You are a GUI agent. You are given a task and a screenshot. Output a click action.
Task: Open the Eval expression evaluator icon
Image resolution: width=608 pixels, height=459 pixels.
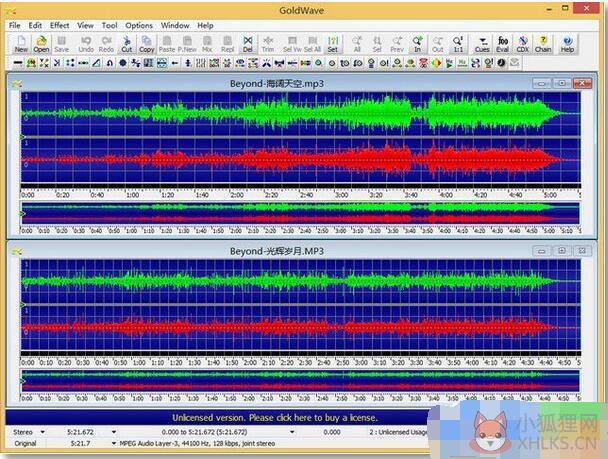pyautogui.click(x=503, y=44)
